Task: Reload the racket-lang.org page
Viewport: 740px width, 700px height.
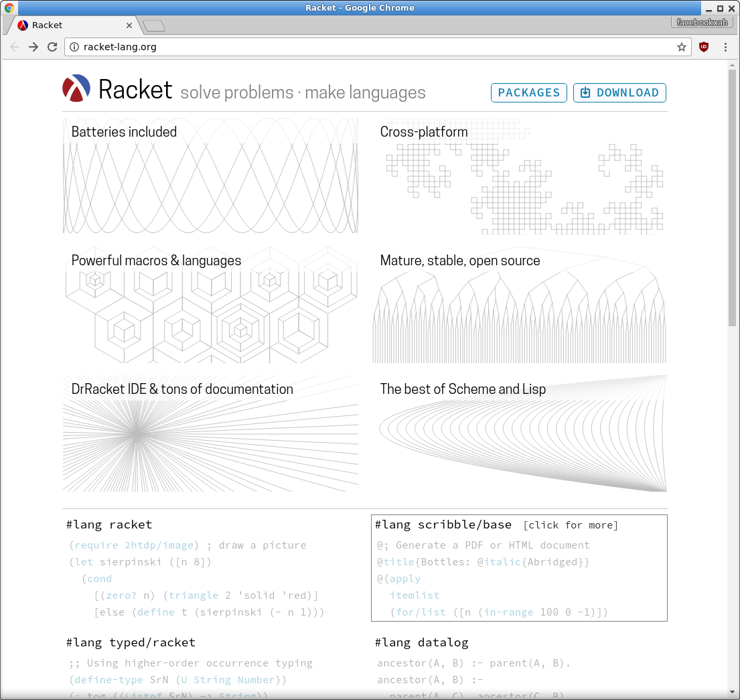Action: point(52,47)
